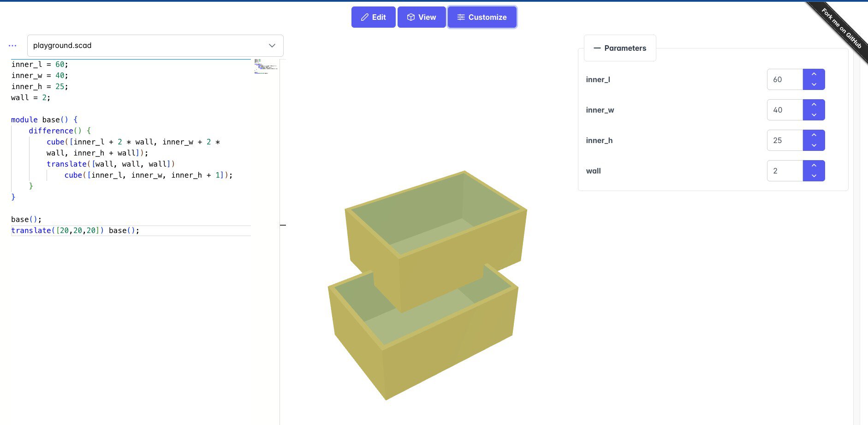868x425 pixels.
Task: Switch to the View tab
Action: 422,17
